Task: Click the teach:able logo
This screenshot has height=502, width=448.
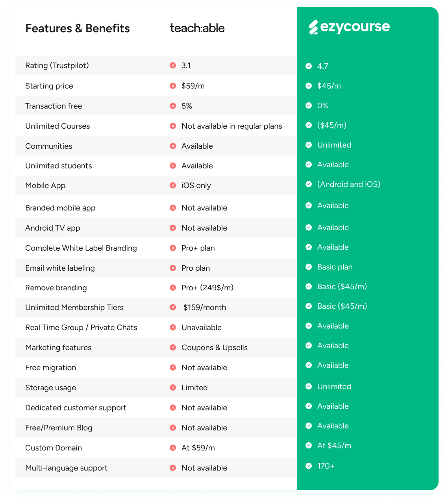Action: pyautogui.click(x=197, y=28)
